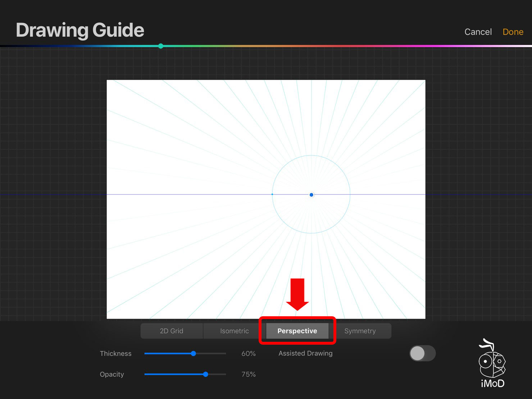Image resolution: width=532 pixels, height=399 pixels.
Task: Click the small handle on the circle's left edge
Action: pyautogui.click(x=272, y=194)
